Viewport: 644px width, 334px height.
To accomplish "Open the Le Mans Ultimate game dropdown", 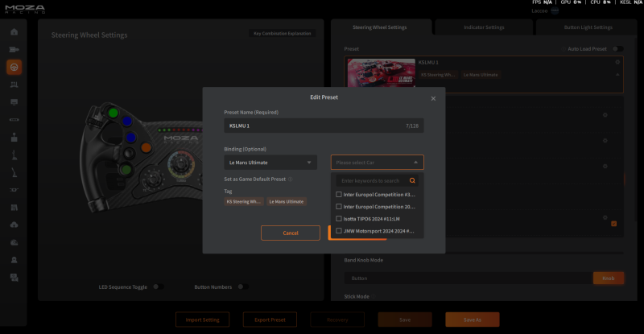I will [x=270, y=163].
